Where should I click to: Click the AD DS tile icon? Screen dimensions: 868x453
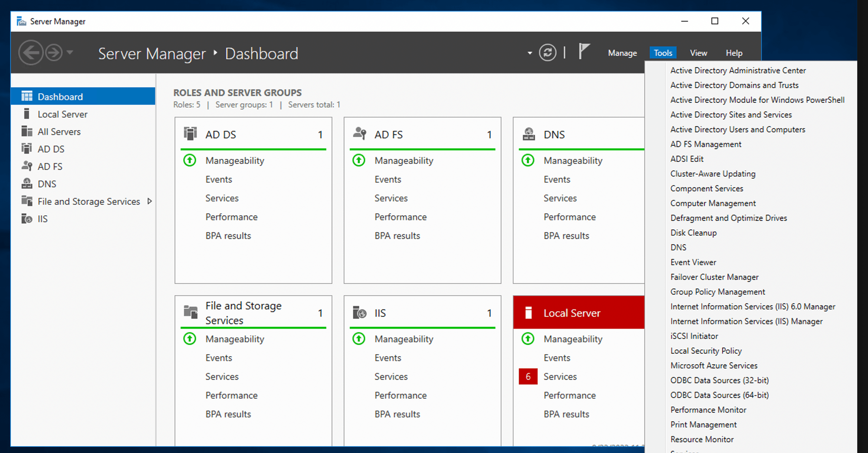coord(190,134)
